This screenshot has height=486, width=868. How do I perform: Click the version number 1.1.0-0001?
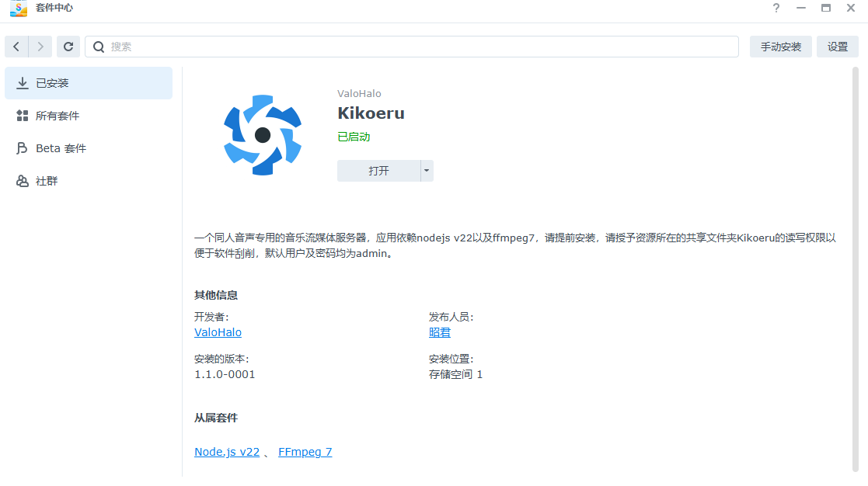point(225,374)
